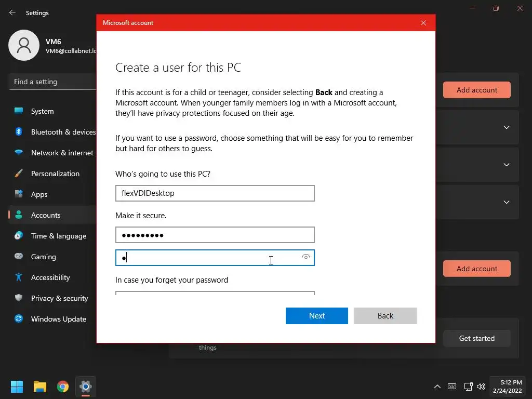Viewport: 532px width, 399px height.
Task: Click the volume speaker tray icon
Action: (481, 387)
